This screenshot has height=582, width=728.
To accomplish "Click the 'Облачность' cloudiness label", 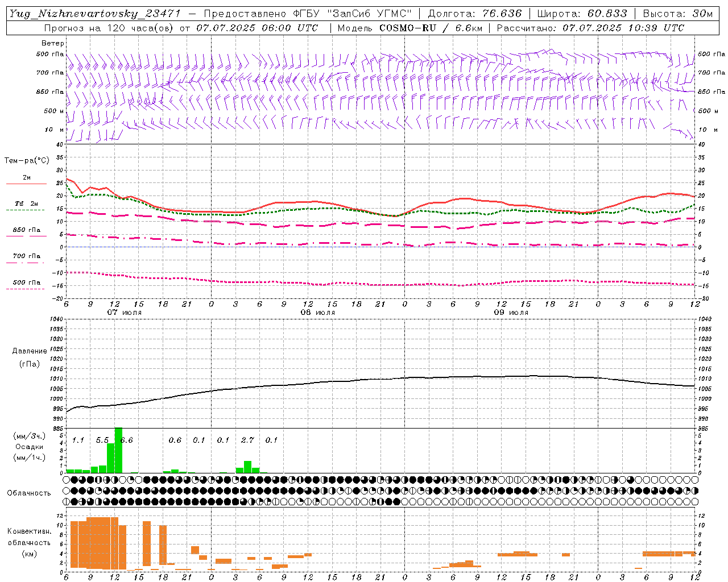I will [29, 493].
